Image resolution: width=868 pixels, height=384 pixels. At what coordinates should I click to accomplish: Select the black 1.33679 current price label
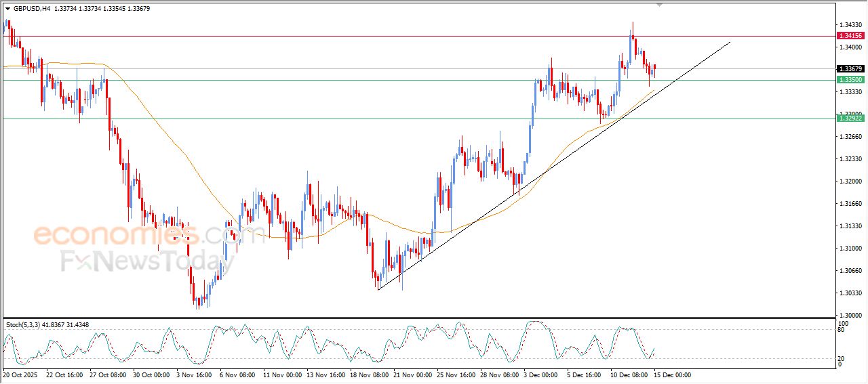coord(850,69)
